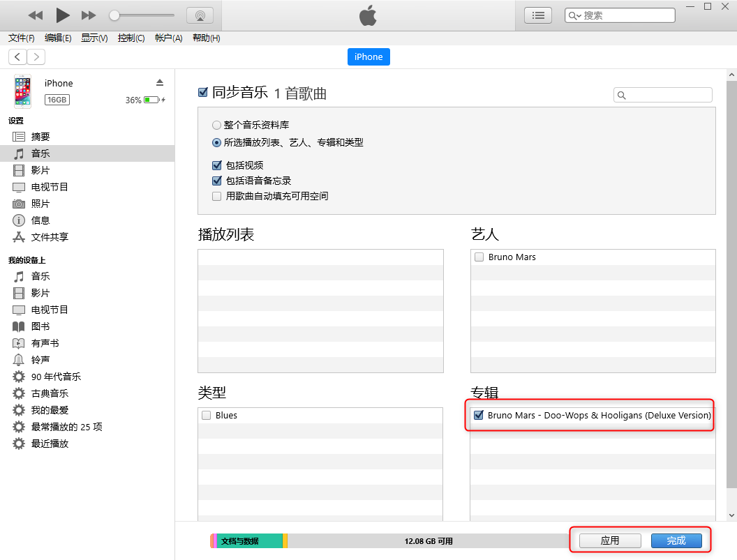
Task: Open the 显示(V) menu
Action: click(x=94, y=38)
